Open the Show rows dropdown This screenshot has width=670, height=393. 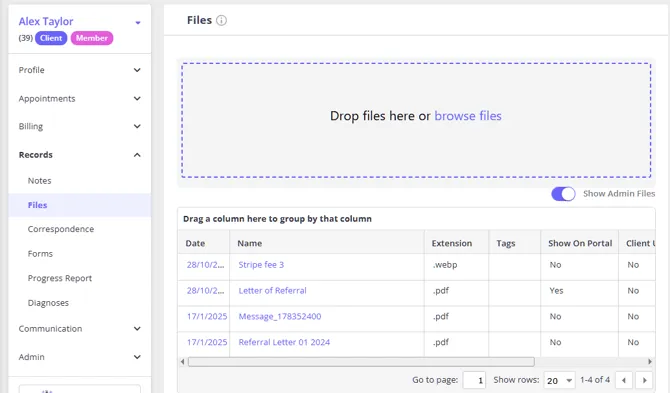pyautogui.click(x=559, y=380)
